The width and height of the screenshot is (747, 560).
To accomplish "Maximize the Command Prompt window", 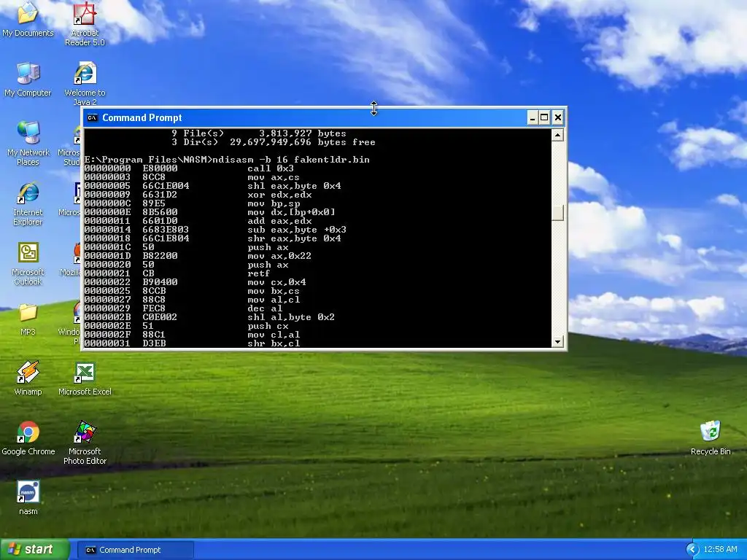I will [x=544, y=117].
